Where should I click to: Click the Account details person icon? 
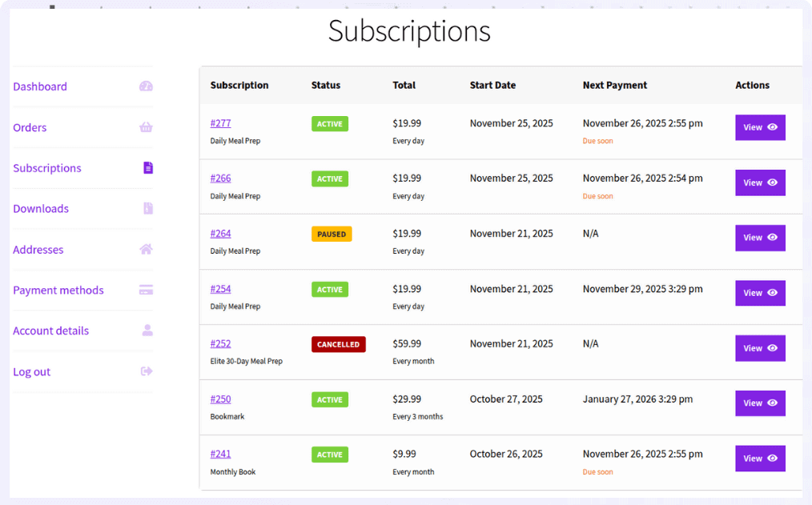tap(146, 331)
